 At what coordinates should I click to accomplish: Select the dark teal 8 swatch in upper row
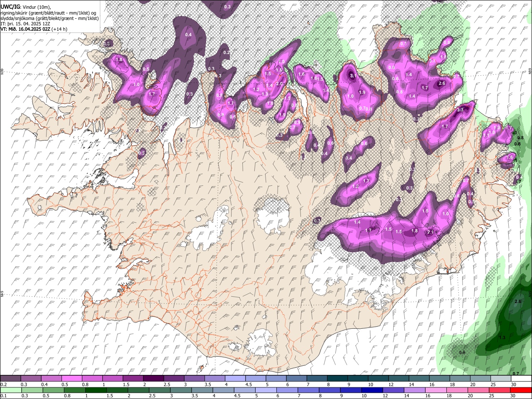[337, 379]
